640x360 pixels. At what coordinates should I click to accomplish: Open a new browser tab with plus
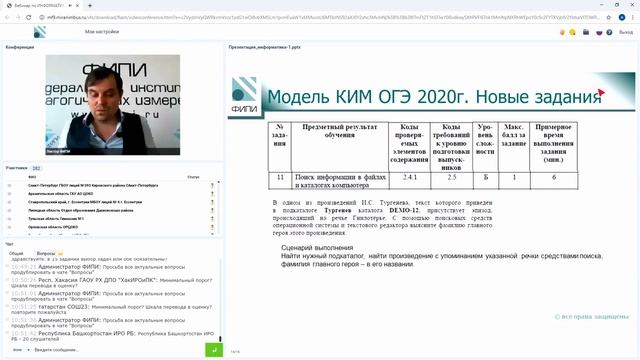[90, 6]
